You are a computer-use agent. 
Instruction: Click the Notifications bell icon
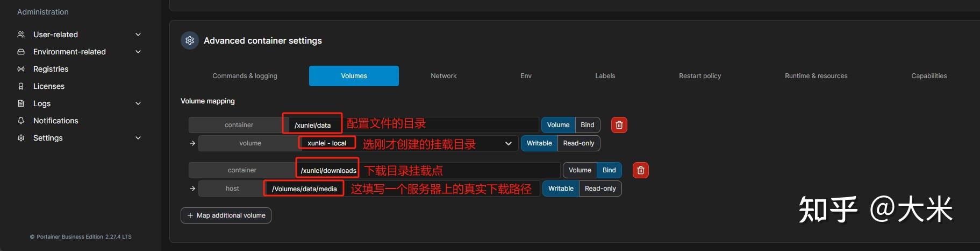tap(21, 121)
